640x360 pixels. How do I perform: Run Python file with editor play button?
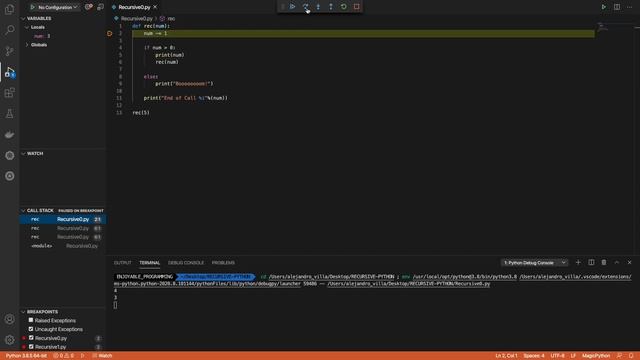coord(604,7)
